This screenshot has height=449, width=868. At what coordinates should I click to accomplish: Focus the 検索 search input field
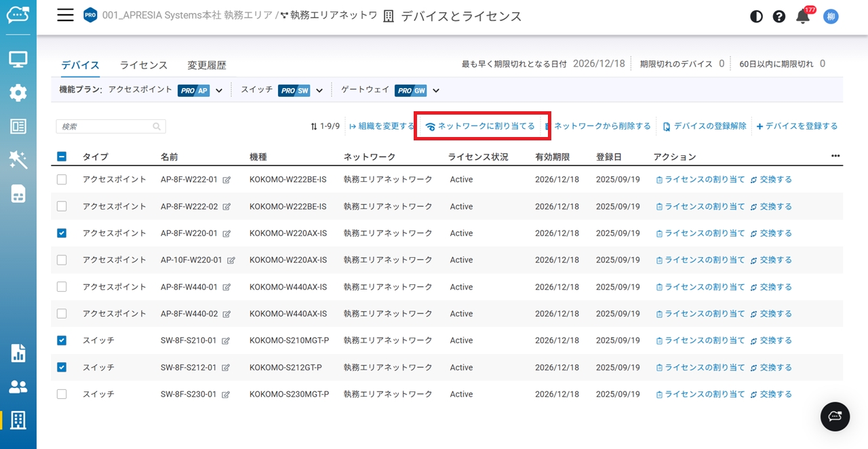(x=105, y=126)
